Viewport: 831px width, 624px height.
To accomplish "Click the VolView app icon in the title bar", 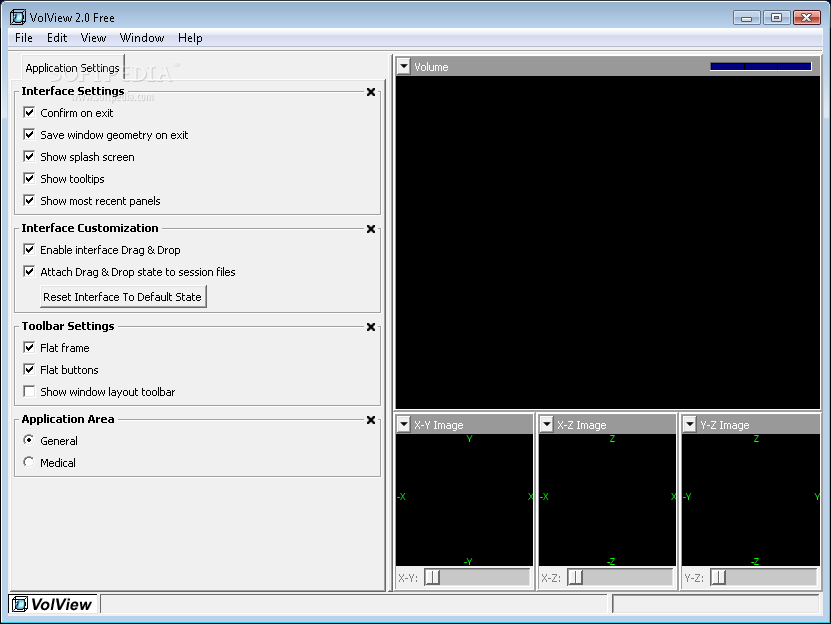I will pyautogui.click(x=17, y=17).
